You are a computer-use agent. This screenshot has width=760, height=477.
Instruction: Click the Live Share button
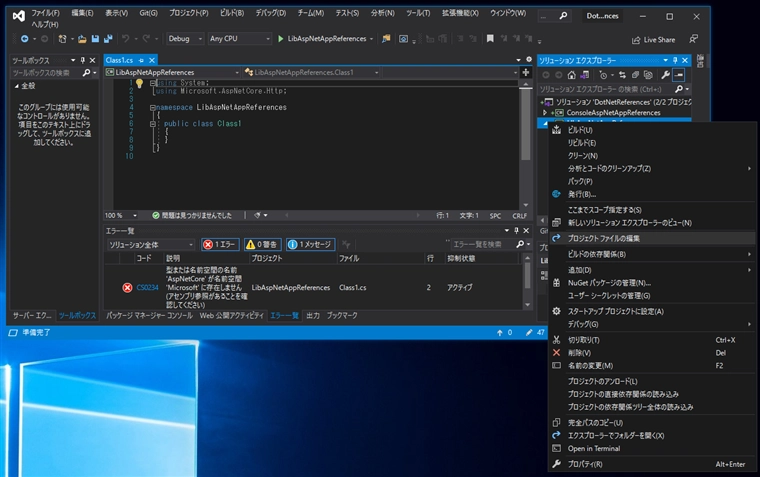[653, 40]
